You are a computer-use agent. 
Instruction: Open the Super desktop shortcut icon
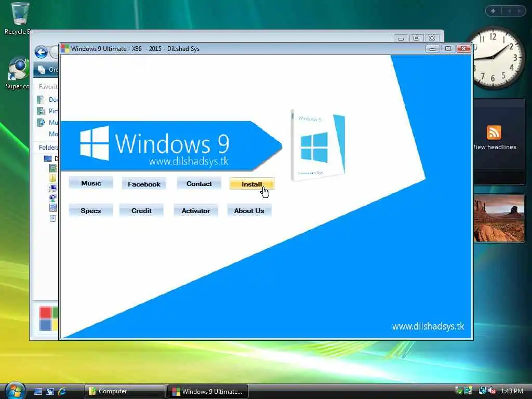17,74
